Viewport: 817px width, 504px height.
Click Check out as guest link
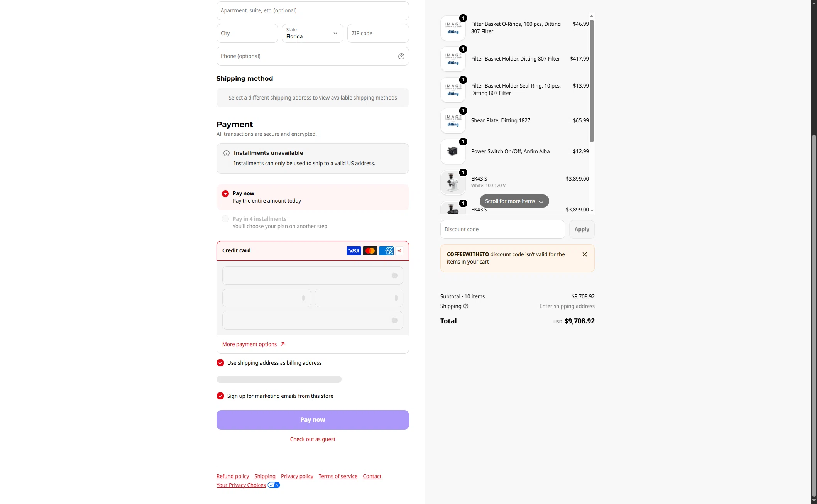click(313, 439)
